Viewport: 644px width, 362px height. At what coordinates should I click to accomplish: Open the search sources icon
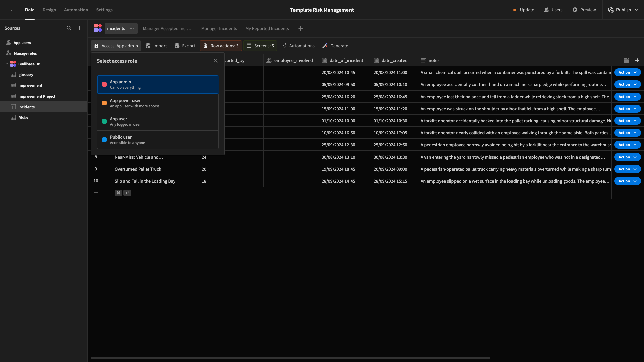tap(69, 28)
